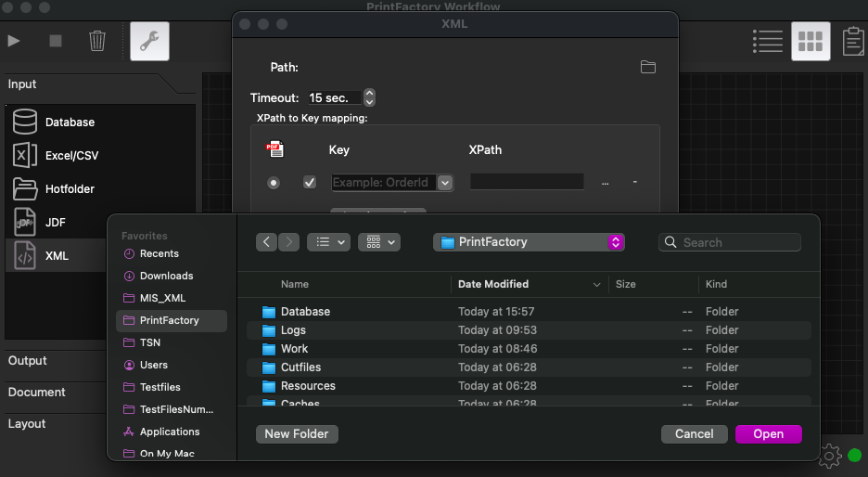Switch to grid view icon in toolbar
868x477 pixels.
click(811, 42)
